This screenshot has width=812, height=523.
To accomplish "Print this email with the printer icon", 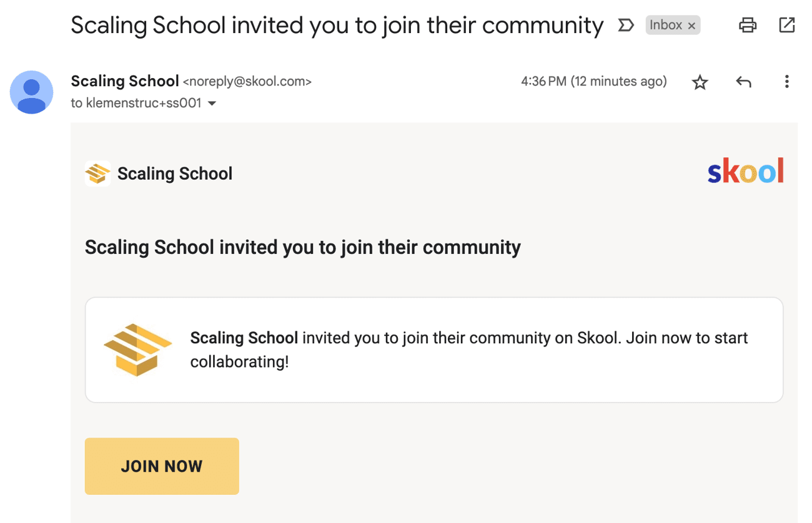I will point(747,25).
